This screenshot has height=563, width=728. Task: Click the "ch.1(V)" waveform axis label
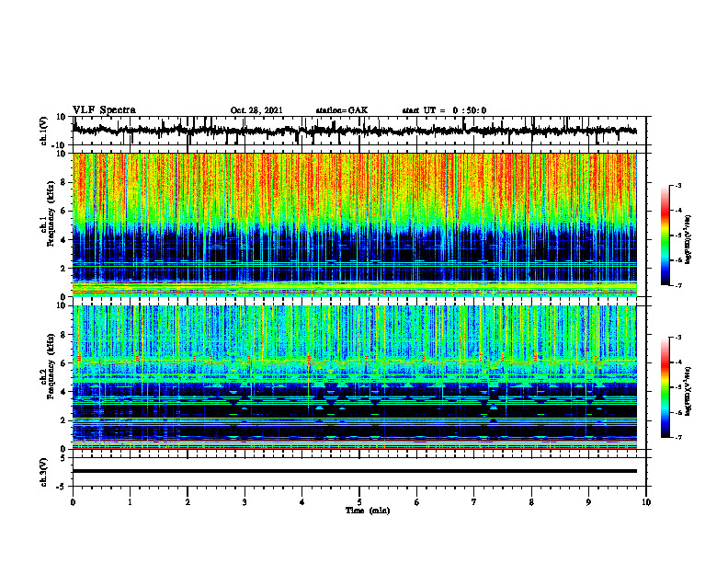pyautogui.click(x=43, y=131)
